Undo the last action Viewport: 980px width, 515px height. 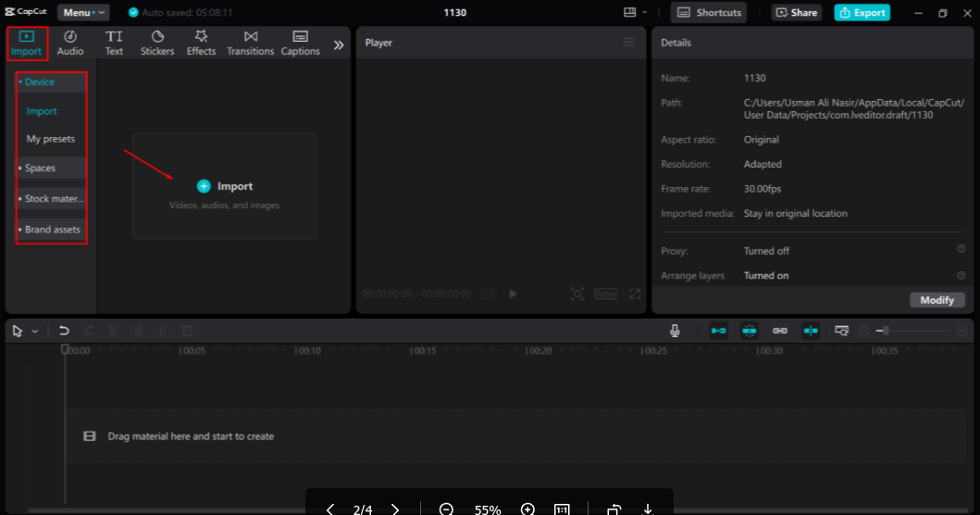coord(64,331)
